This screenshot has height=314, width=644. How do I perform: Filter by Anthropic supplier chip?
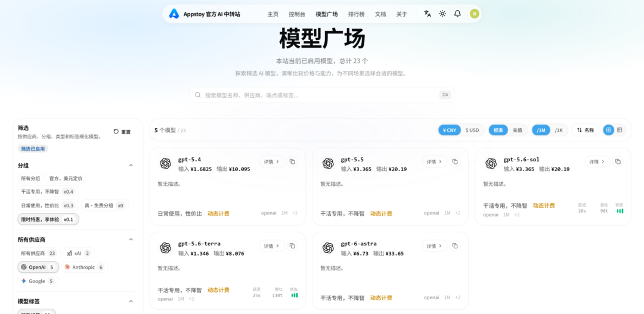pos(85,267)
